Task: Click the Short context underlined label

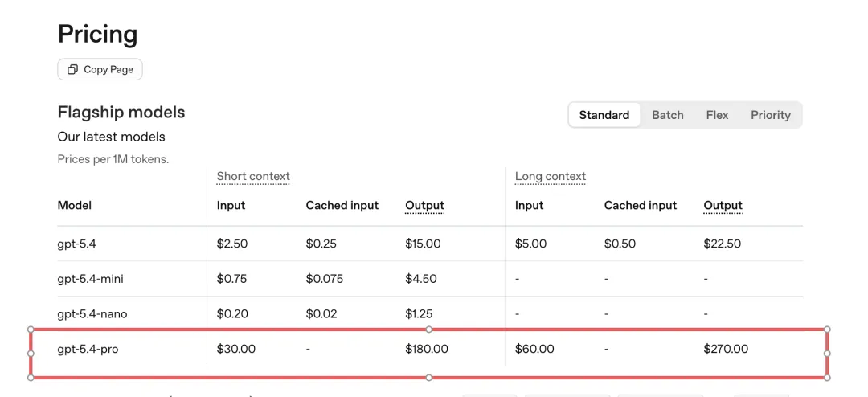Action: 253,177
